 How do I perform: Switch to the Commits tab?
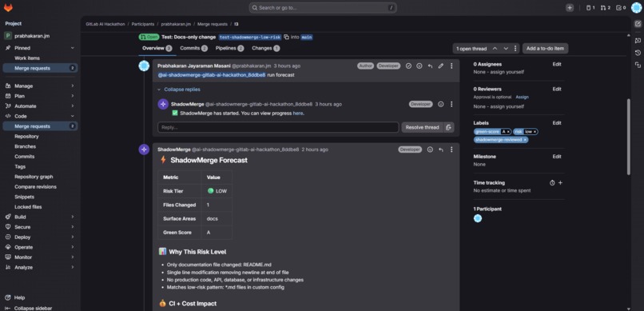coord(193,49)
